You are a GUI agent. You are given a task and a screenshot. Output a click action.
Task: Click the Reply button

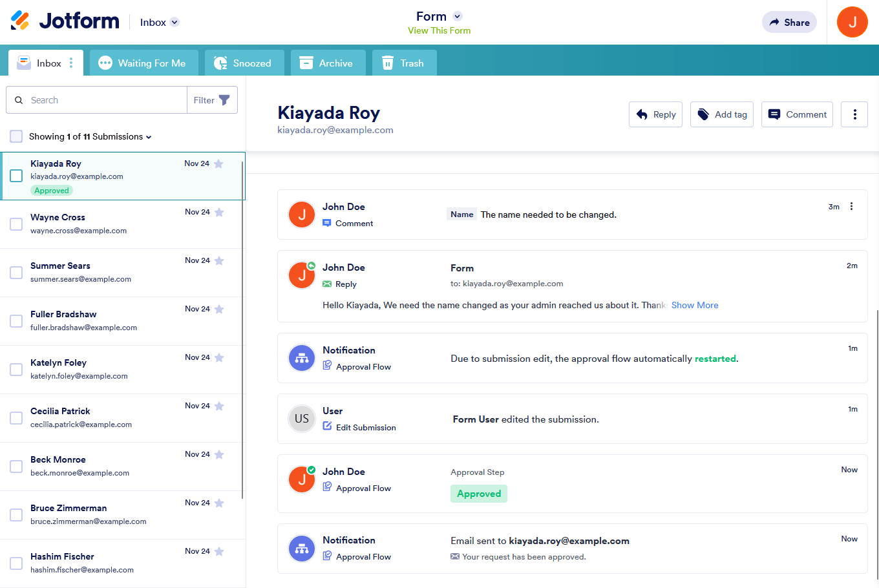click(655, 114)
